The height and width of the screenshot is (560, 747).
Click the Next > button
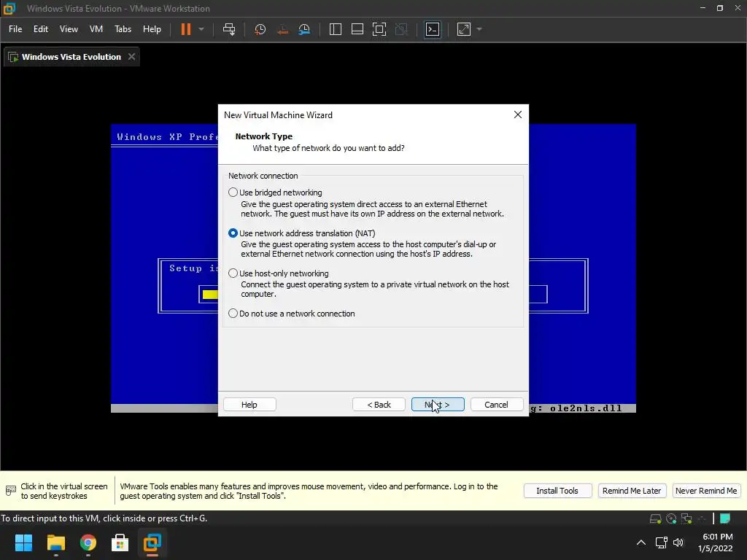(438, 404)
